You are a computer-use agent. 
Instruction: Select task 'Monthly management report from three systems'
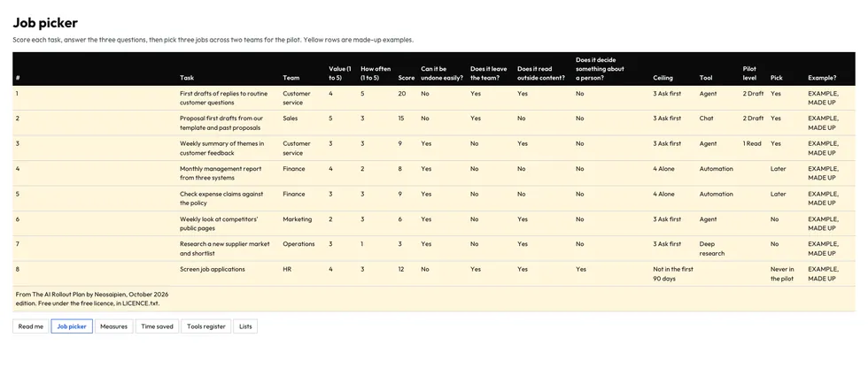[221, 173]
